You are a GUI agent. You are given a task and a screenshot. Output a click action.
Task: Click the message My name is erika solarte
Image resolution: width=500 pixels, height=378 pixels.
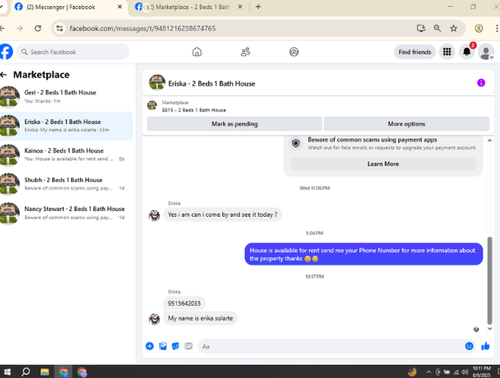(x=200, y=318)
